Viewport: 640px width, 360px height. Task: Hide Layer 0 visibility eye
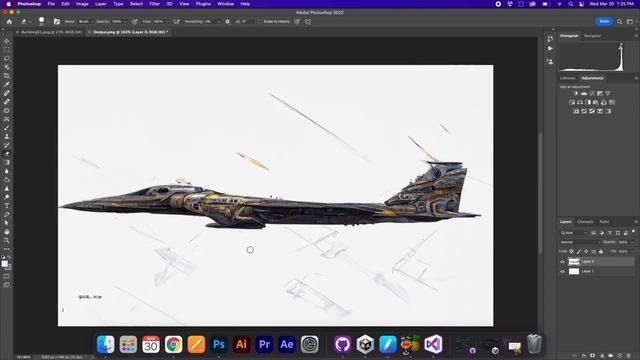(562, 262)
